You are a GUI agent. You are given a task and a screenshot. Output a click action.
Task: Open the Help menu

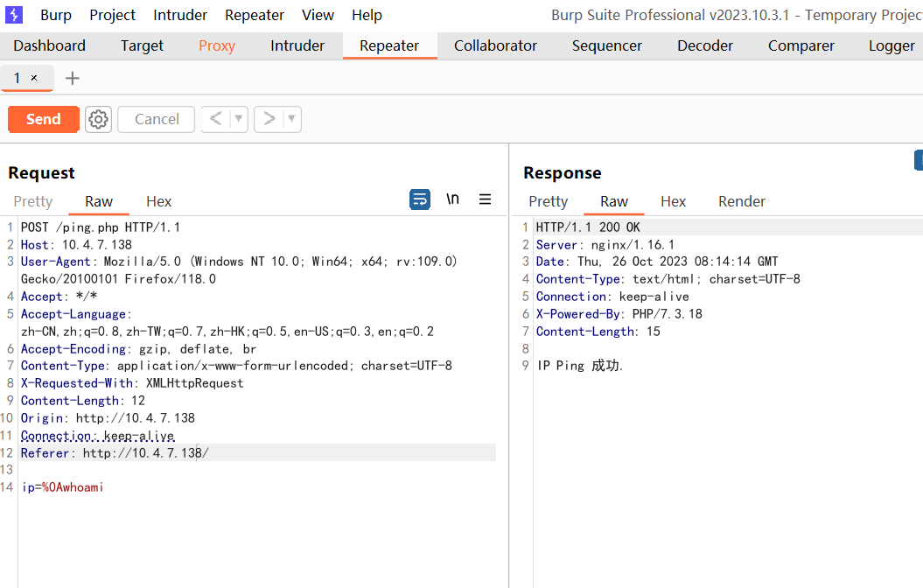367,15
